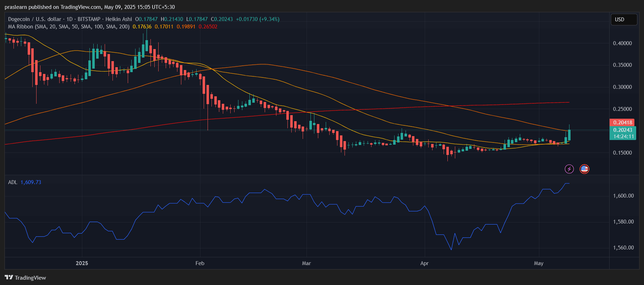
Task: Click the +9.34% change value in header
Action: [x=270, y=19]
